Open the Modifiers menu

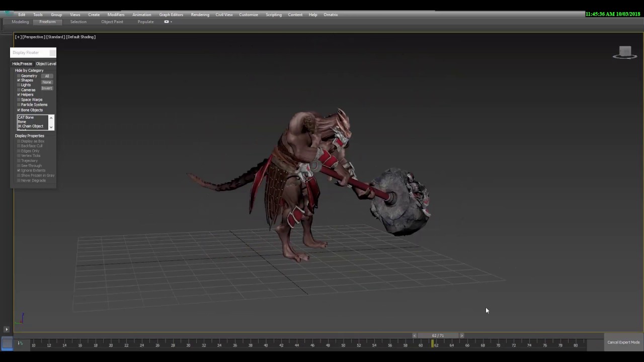click(116, 15)
